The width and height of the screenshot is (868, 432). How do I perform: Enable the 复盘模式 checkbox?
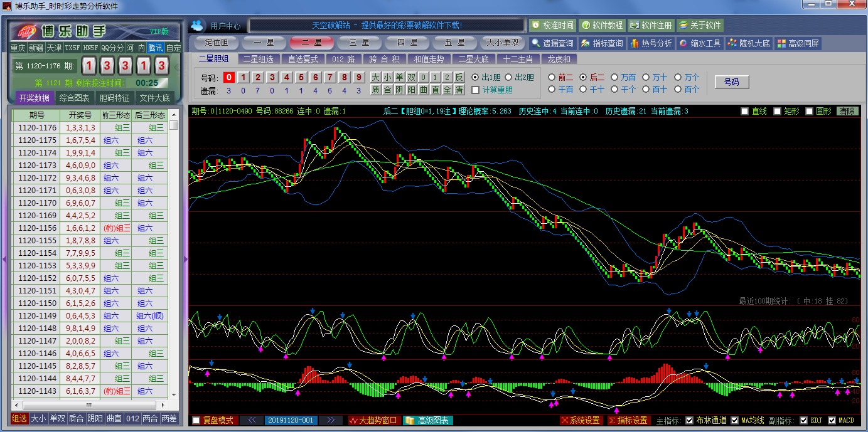click(196, 420)
